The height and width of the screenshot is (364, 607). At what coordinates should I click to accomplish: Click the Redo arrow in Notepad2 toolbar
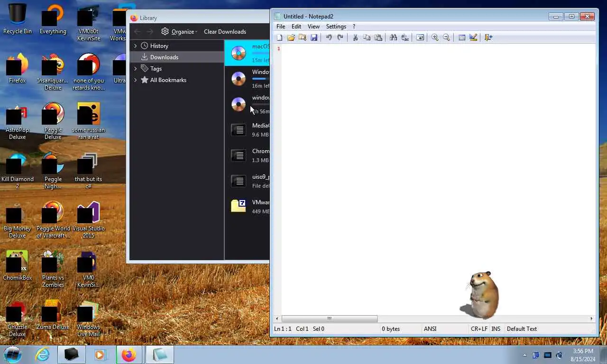coord(340,37)
